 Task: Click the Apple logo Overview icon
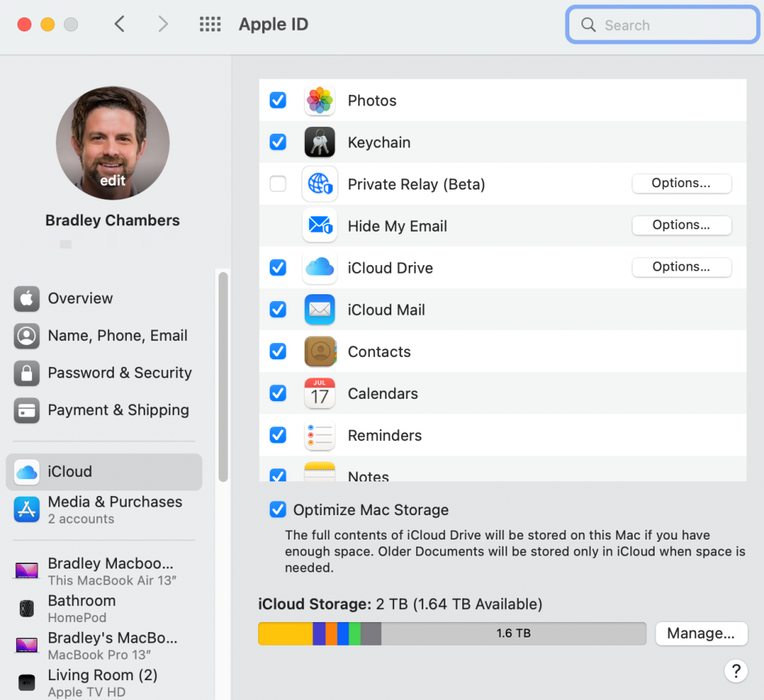(27, 298)
